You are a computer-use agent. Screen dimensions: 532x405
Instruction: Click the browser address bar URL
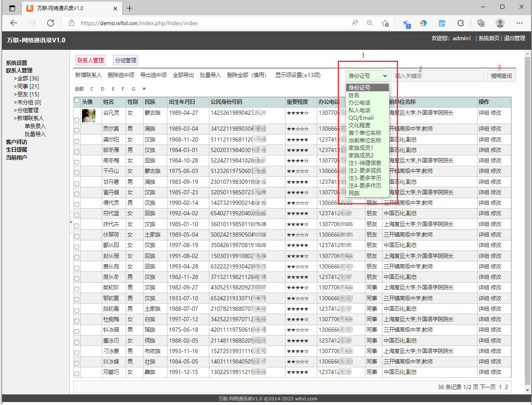pyautogui.click(x=139, y=23)
